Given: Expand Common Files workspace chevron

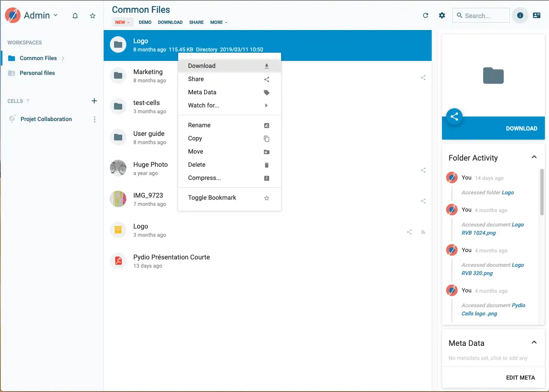Looking at the screenshot, I should 63,58.
